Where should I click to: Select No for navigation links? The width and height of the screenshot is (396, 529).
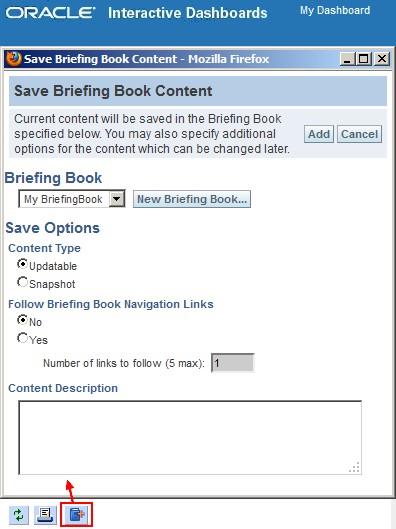tap(22, 319)
